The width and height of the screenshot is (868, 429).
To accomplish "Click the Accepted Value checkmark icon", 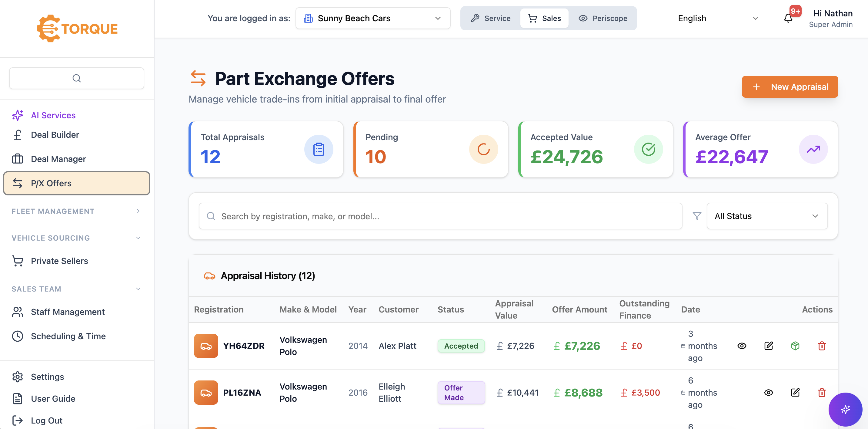I will (x=648, y=149).
